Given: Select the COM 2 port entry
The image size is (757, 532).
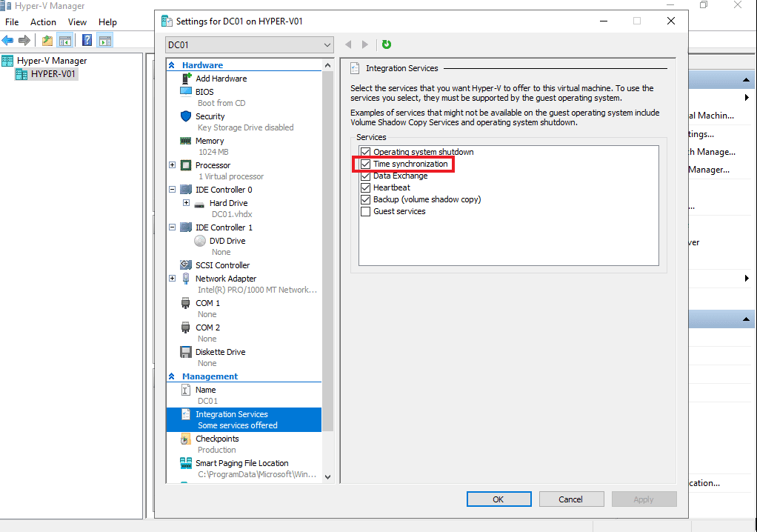Looking at the screenshot, I should 207,327.
